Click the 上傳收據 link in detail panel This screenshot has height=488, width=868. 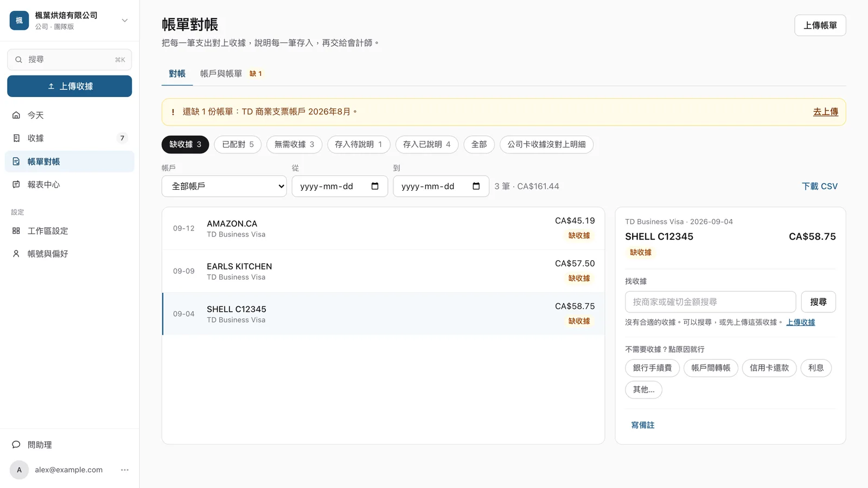[x=800, y=322]
